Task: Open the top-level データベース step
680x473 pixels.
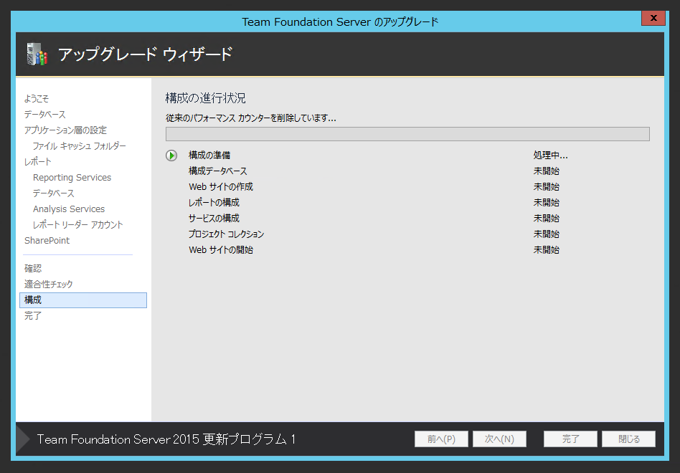Action: [45, 114]
